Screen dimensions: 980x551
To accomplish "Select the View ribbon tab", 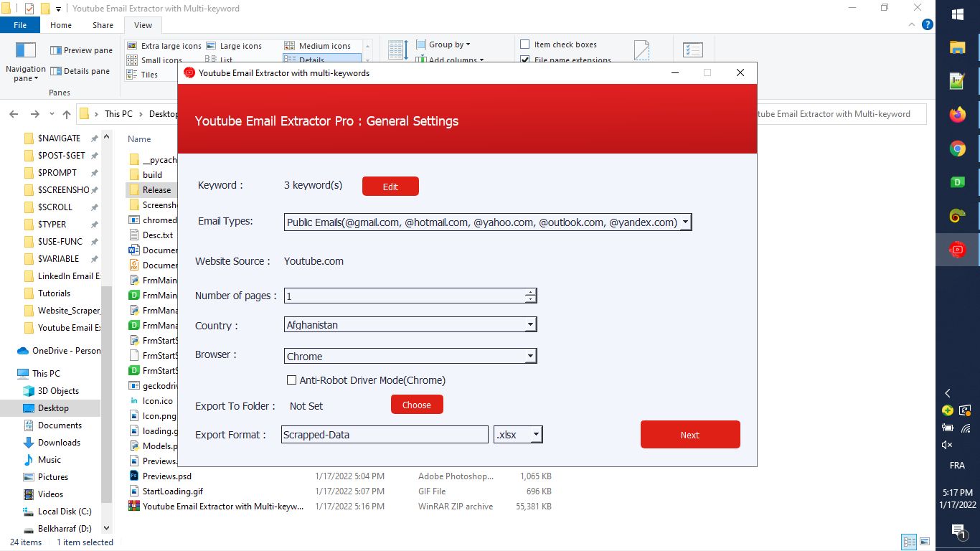I will [x=143, y=25].
